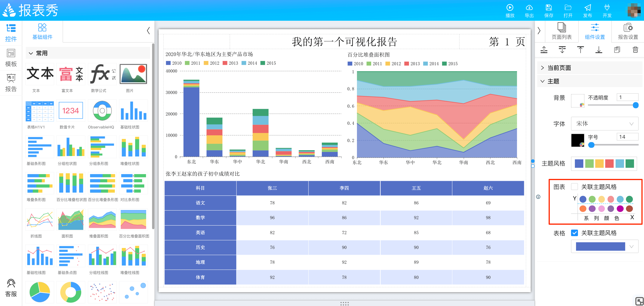Switch to the 控件 sidebar tab
The width and height of the screenshot is (644, 306).
click(11, 33)
